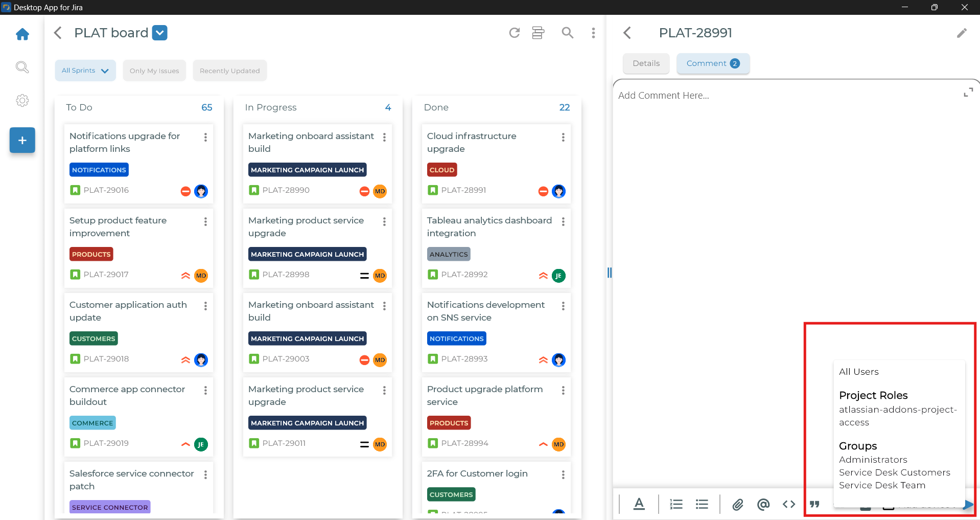Toggle the Only My Issues filter
Image resolution: width=980 pixels, height=520 pixels.
coord(154,71)
